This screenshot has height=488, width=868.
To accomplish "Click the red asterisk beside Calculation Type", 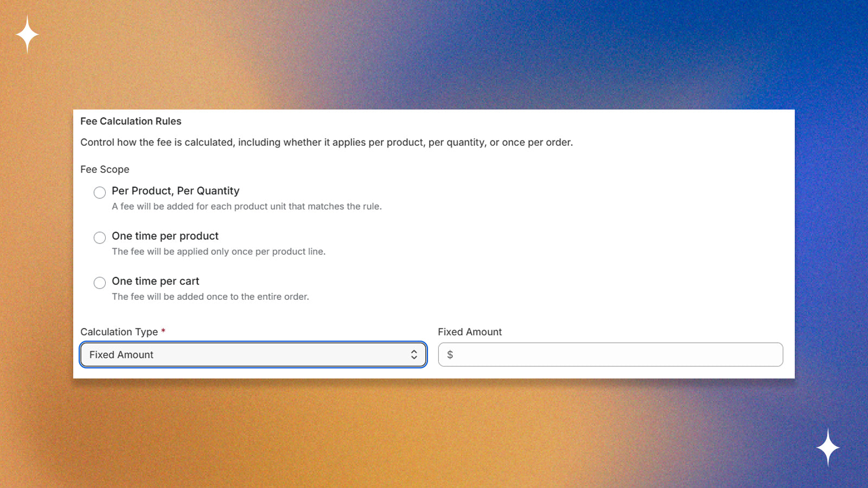I will point(163,331).
